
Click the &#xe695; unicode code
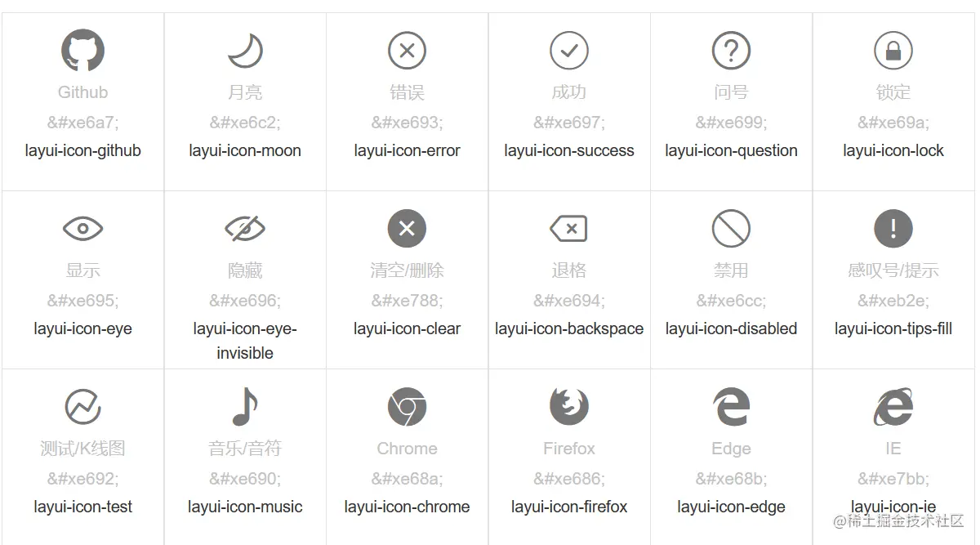pyautogui.click(x=82, y=301)
